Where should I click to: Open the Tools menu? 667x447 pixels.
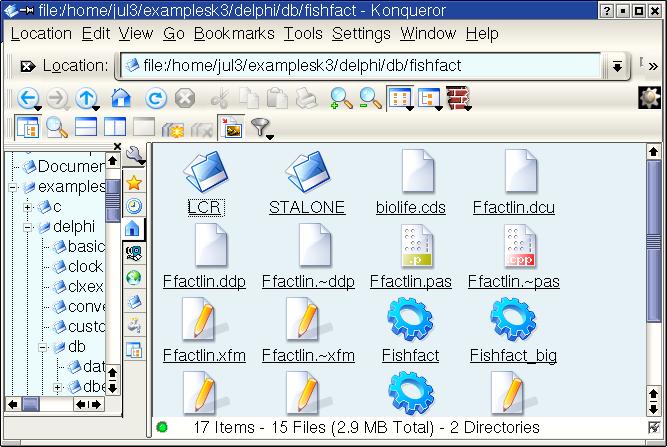click(x=303, y=34)
